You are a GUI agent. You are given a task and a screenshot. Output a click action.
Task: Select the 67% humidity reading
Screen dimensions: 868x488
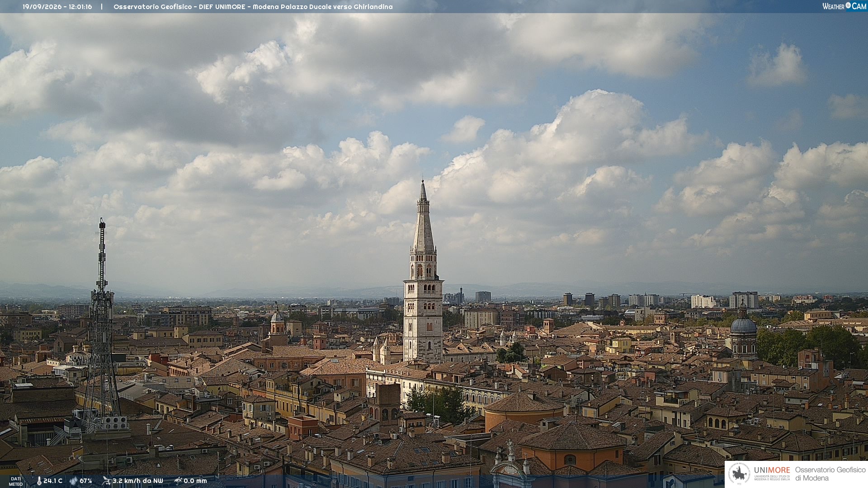[86, 481]
